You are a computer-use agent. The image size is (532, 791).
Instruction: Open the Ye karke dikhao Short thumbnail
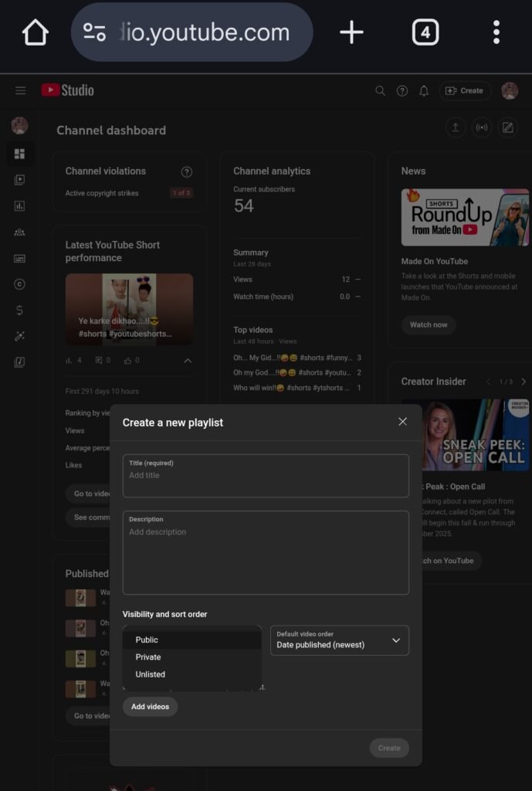click(x=129, y=309)
